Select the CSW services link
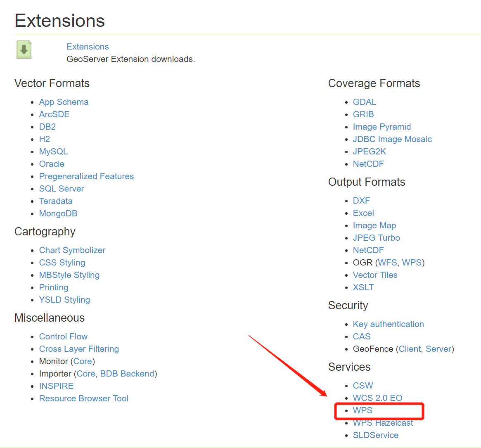481x448 pixels. click(x=363, y=386)
